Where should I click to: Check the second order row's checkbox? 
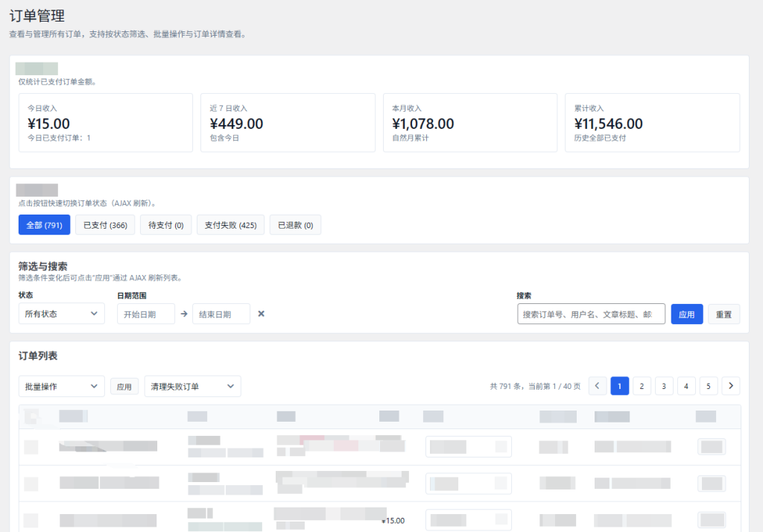pos(31,483)
